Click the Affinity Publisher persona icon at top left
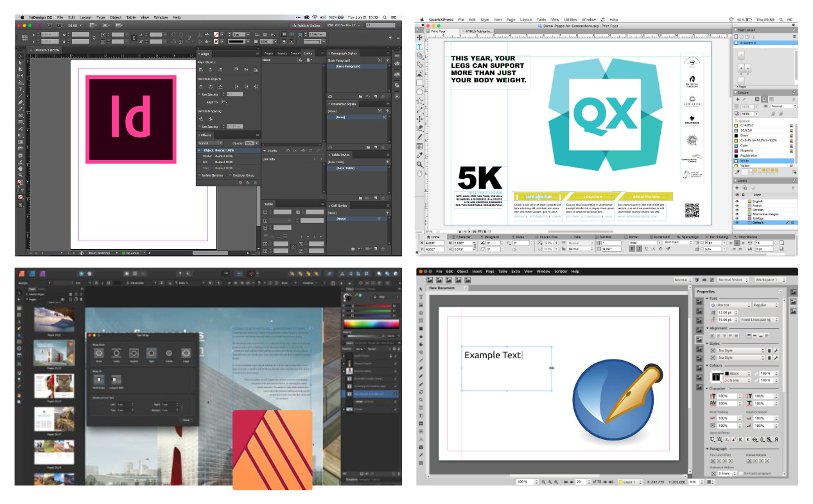 pyautogui.click(x=22, y=274)
